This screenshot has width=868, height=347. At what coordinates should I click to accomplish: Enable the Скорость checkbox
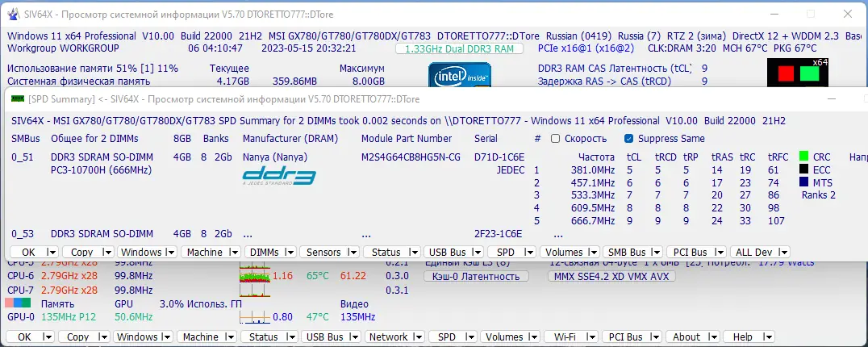click(555, 138)
